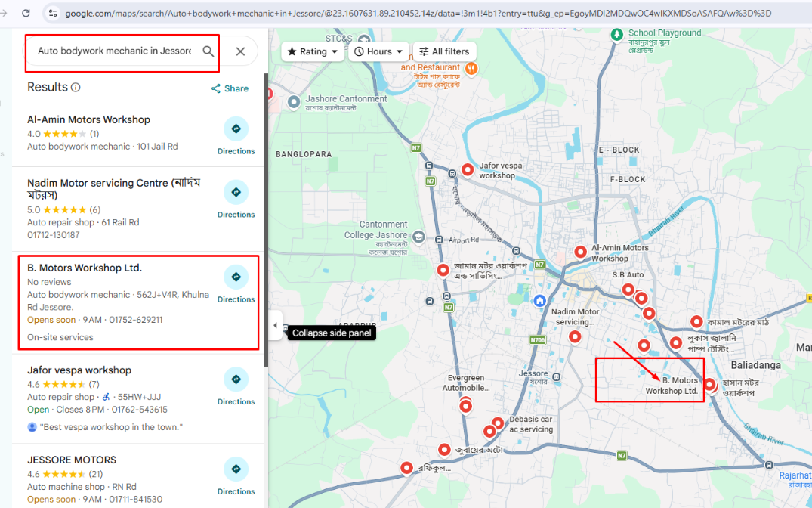Click the Results info icon
812x508 pixels.
click(x=76, y=88)
